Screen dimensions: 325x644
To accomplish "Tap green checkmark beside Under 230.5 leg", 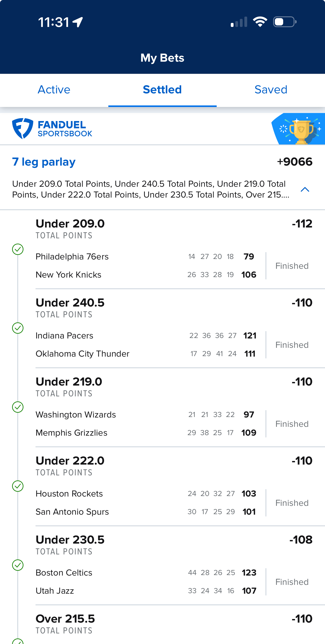I will pyautogui.click(x=18, y=565).
